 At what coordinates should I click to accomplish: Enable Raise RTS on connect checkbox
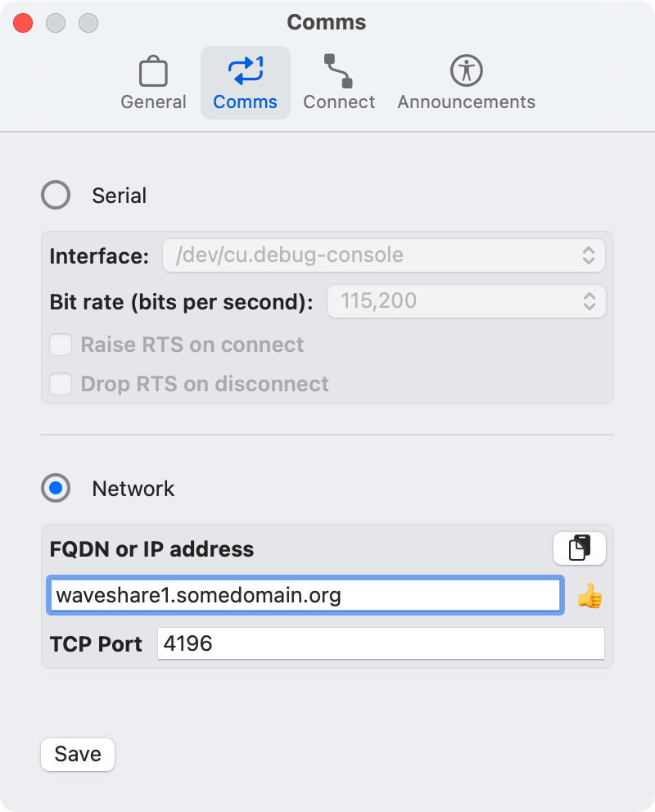pyautogui.click(x=61, y=345)
